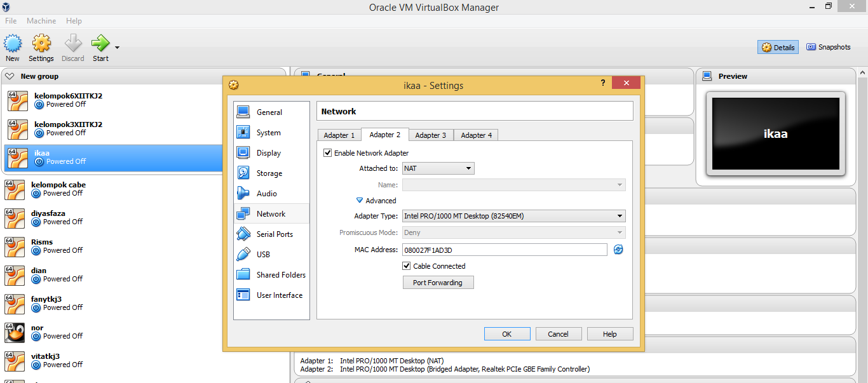Click the New virtual machine toolbar icon
This screenshot has height=383, width=868.
pos(13,43)
